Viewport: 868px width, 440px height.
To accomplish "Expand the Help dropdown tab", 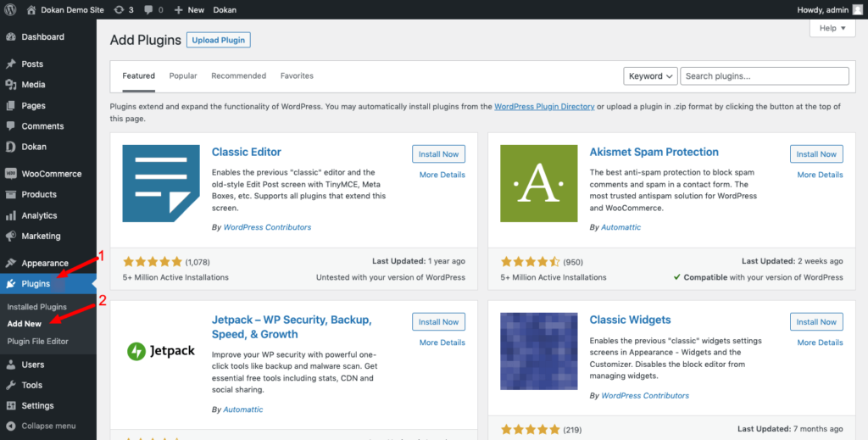I will pos(832,28).
